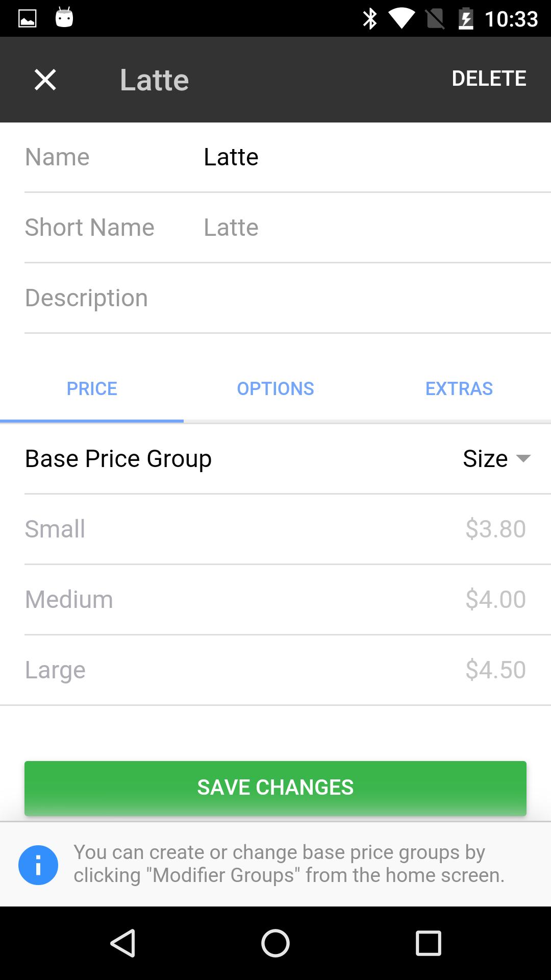Edit the Large price of $4.50
Screen dimensions: 551x980
[x=495, y=670]
